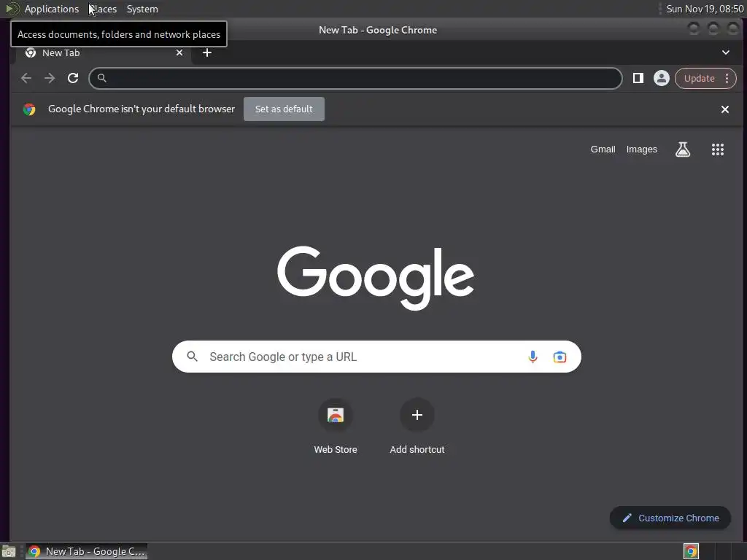Dismiss the default browser infobar
This screenshot has height=560, width=747.
pyautogui.click(x=724, y=109)
